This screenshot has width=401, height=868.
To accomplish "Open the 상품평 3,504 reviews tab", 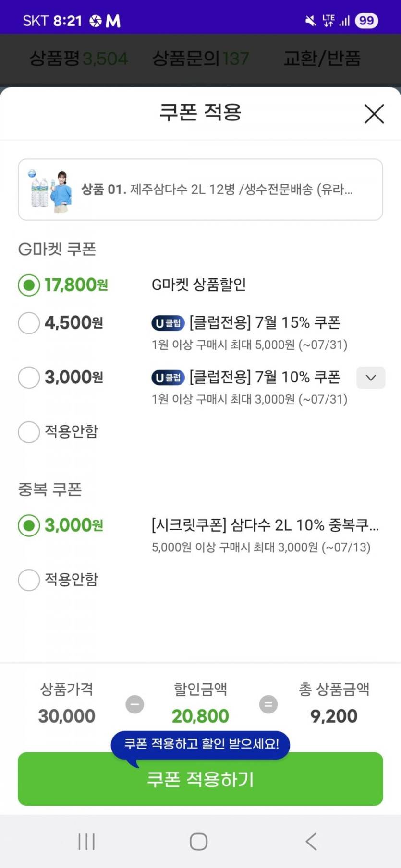I will tap(79, 59).
